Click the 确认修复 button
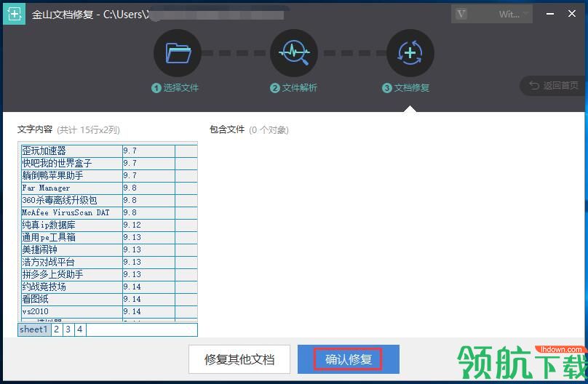Screen dimensions: 588x384 pyautogui.click(x=349, y=359)
